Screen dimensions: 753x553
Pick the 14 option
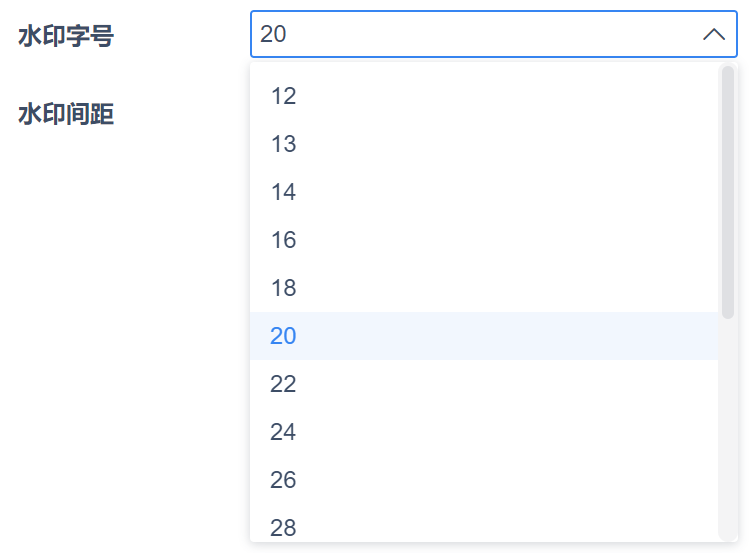click(284, 192)
